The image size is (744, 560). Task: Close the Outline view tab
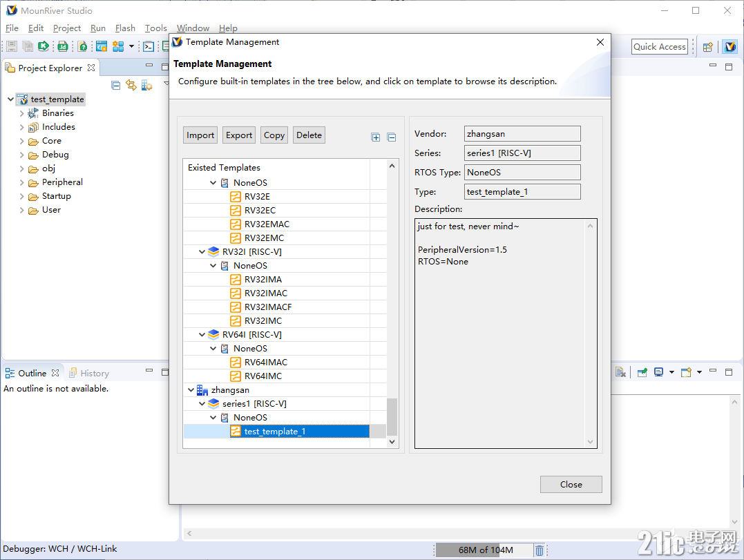55,373
